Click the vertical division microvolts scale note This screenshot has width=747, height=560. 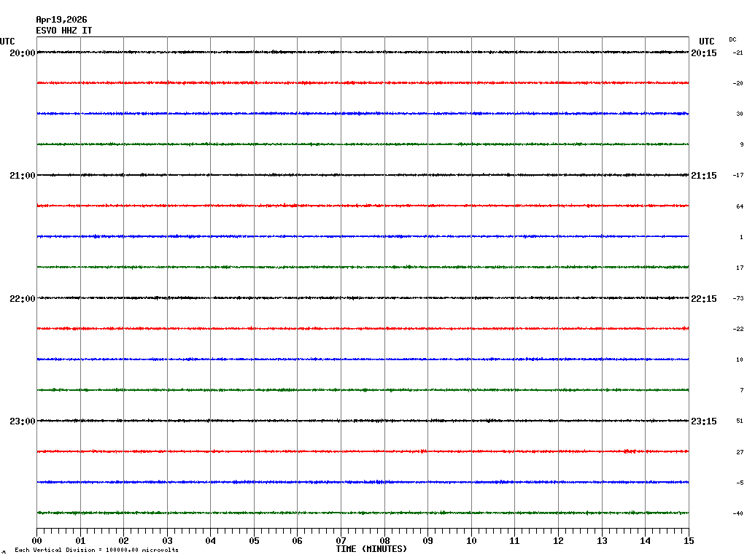coord(96,550)
